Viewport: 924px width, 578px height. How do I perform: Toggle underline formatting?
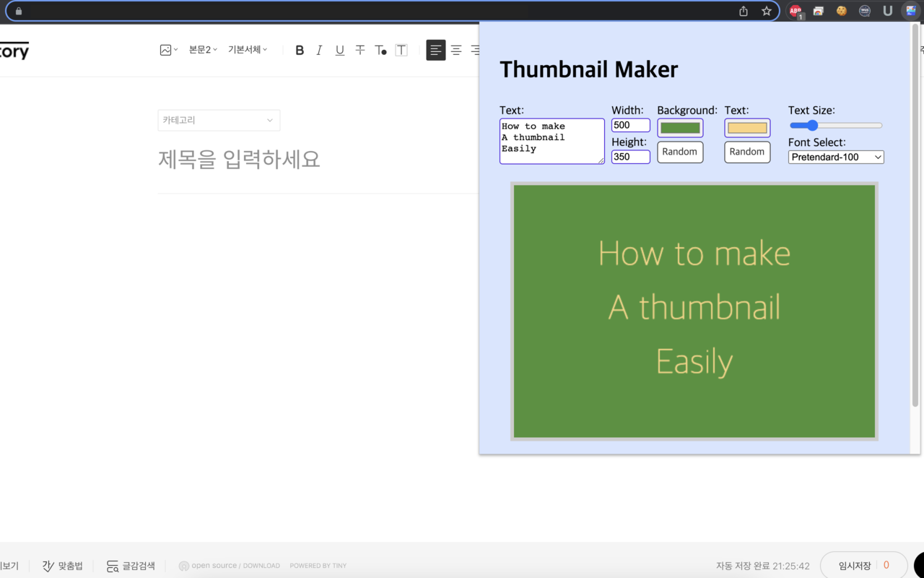pyautogui.click(x=339, y=50)
